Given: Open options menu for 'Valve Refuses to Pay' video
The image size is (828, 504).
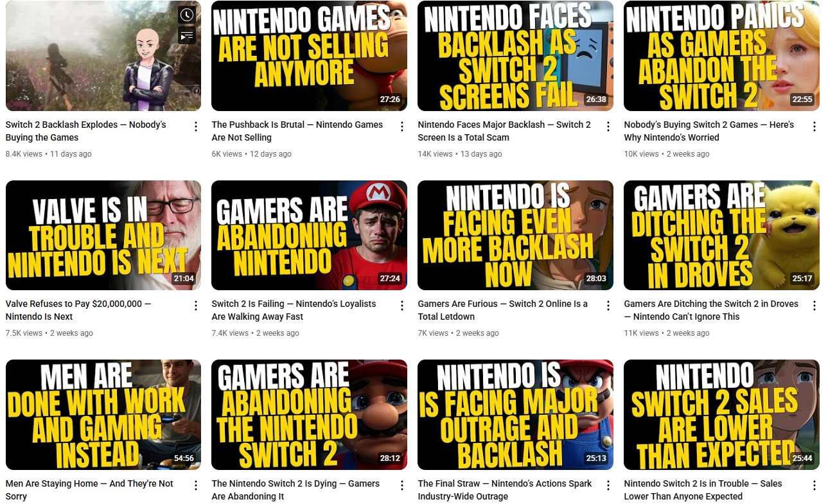Looking at the screenshot, I should 196,306.
